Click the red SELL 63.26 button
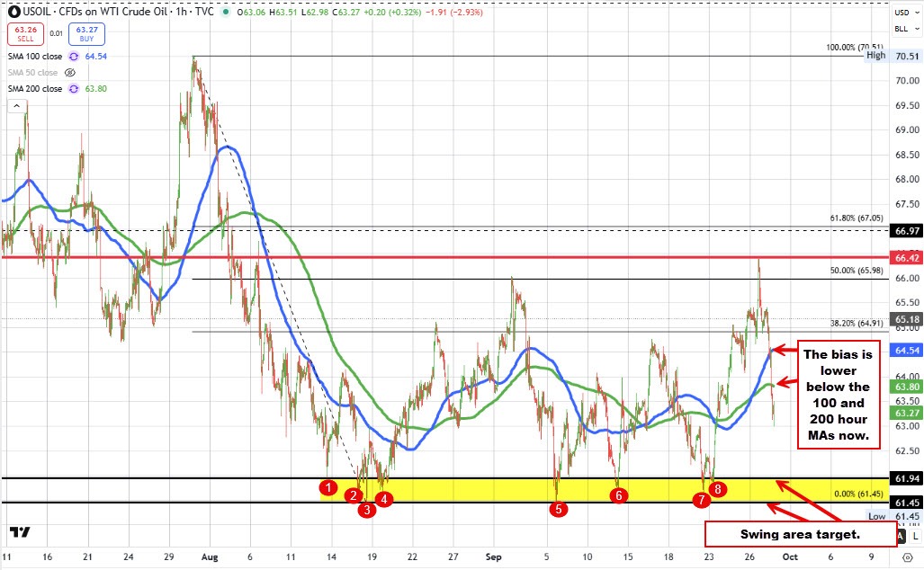Viewport: 924px width, 570px height. pyautogui.click(x=25, y=33)
